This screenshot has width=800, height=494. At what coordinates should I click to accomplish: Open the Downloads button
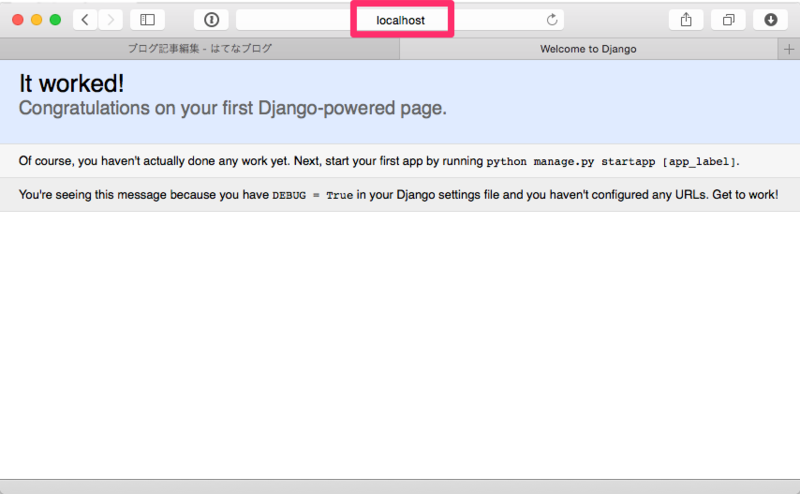coord(770,20)
